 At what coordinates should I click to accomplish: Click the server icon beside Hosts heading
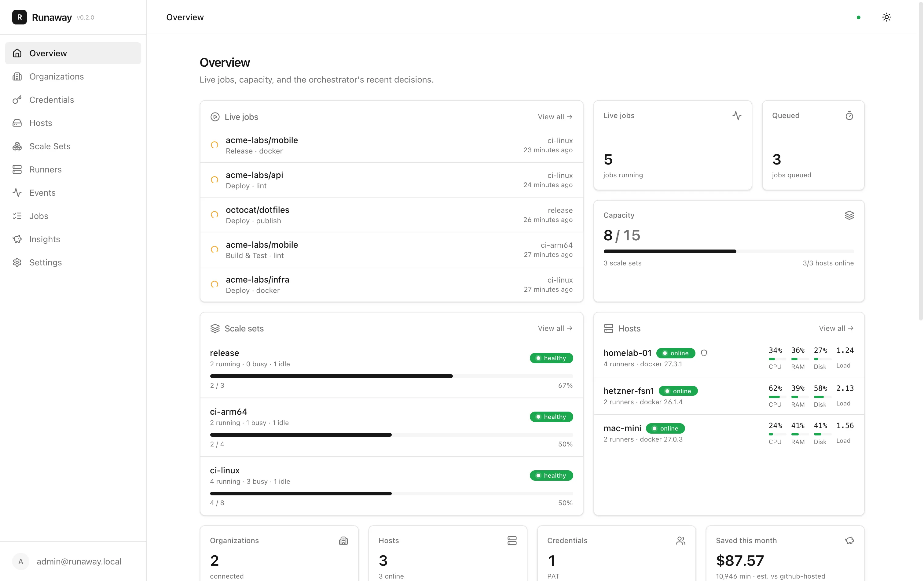[x=609, y=328]
